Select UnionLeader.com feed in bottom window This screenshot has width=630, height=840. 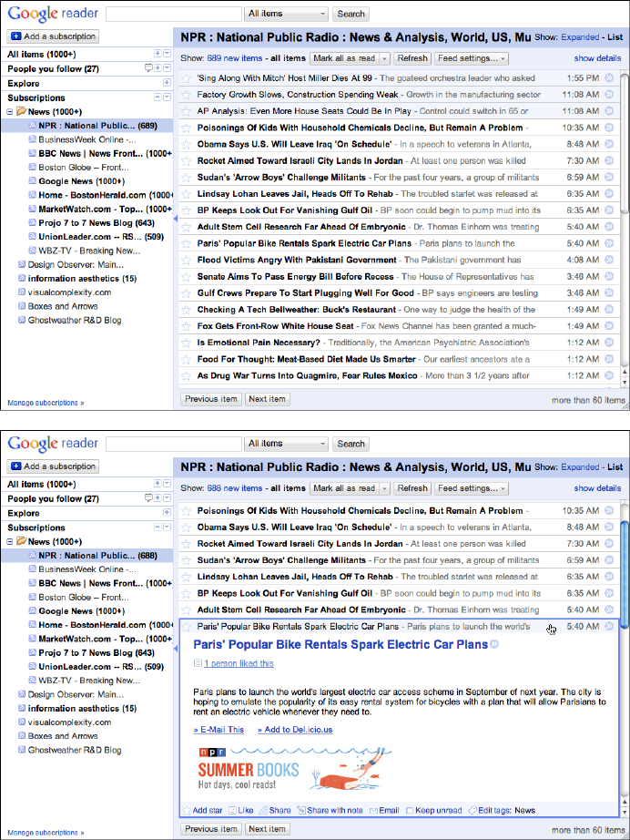101,666
